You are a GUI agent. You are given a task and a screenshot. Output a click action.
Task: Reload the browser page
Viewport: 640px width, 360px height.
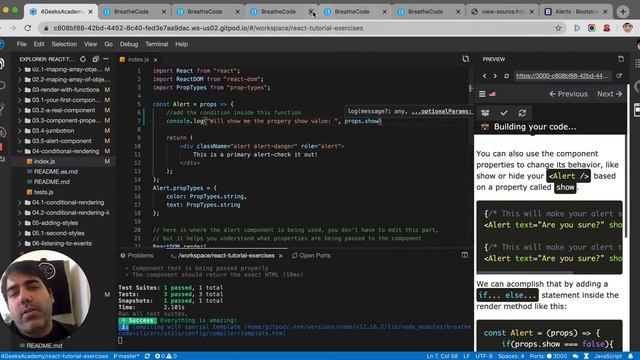point(28,28)
